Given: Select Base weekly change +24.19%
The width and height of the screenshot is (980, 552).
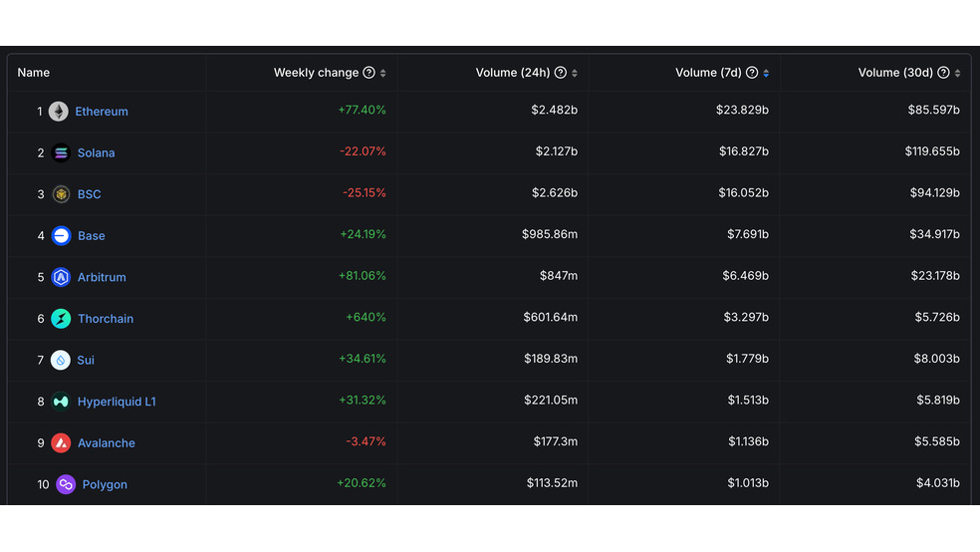Looking at the screenshot, I should (364, 234).
